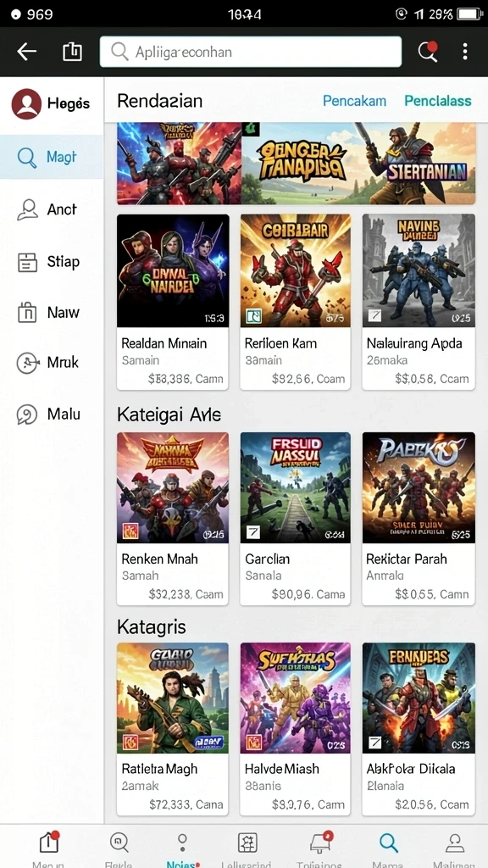Open Anct profile item in sidebar
The width and height of the screenshot is (488, 868).
(x=52, y=209)
